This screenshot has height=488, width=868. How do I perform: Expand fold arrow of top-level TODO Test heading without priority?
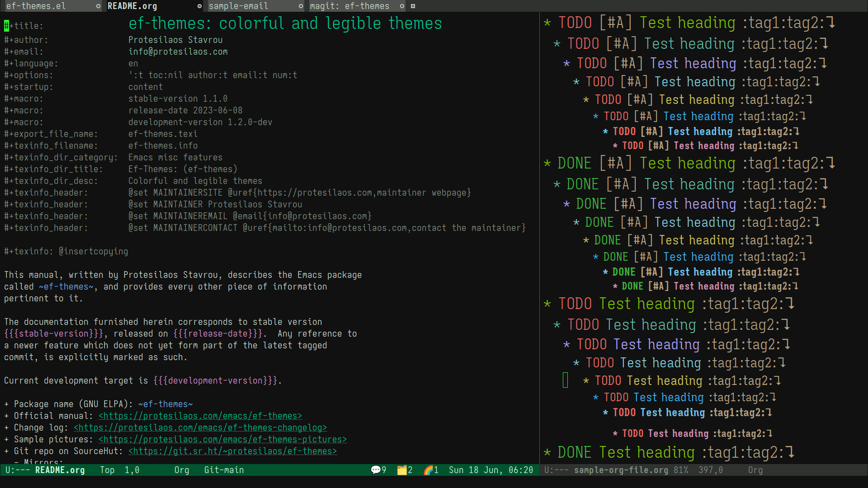(790, 303)
